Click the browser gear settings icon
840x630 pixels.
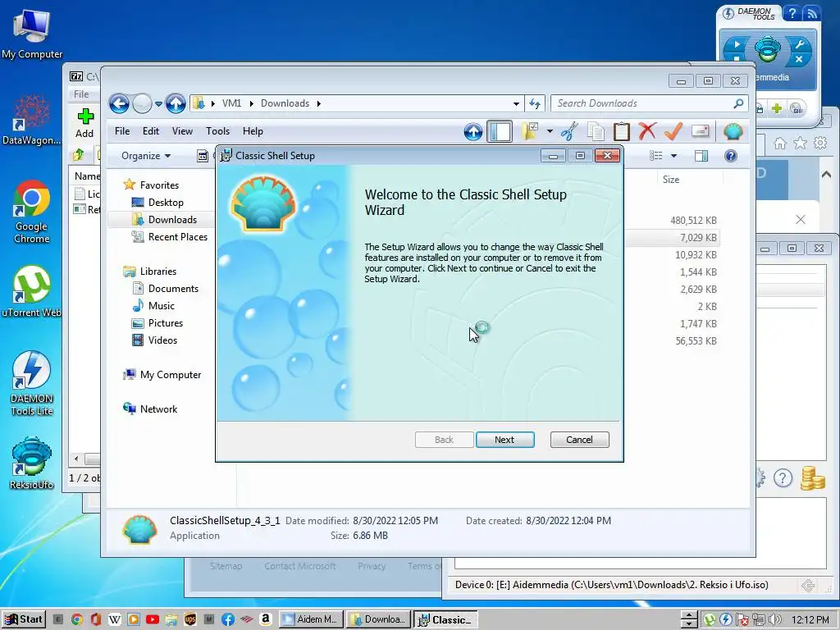click(820, 143)
